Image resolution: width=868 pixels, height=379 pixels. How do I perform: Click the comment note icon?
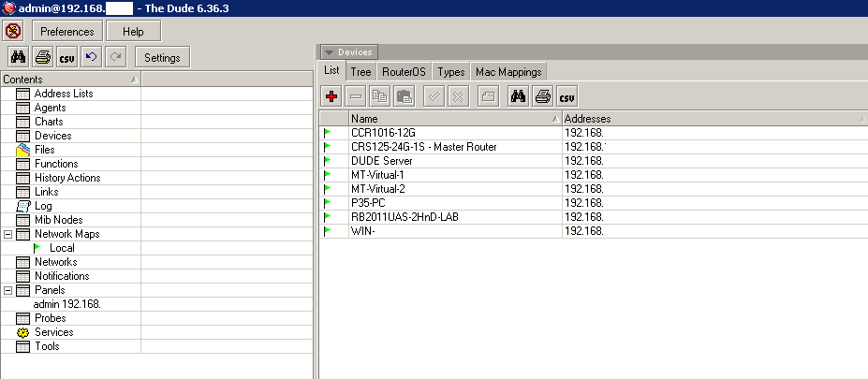point(488,96)
